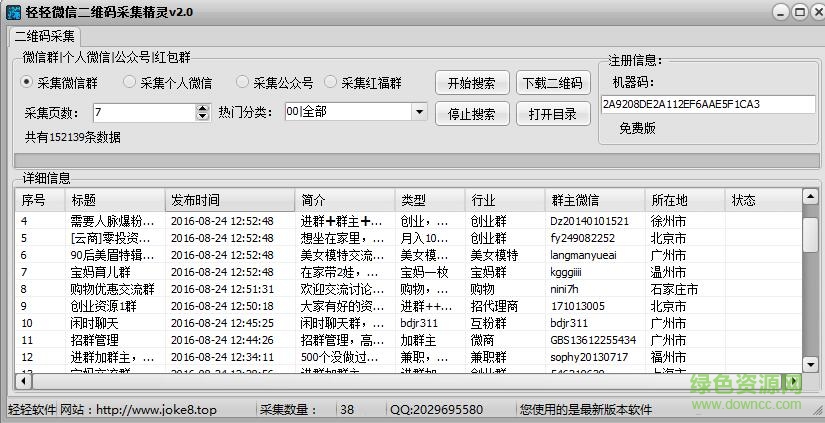Select the 采集微信群 radio button
The width and height of the screenshot is (825, 423).
[x=28, y=83]
